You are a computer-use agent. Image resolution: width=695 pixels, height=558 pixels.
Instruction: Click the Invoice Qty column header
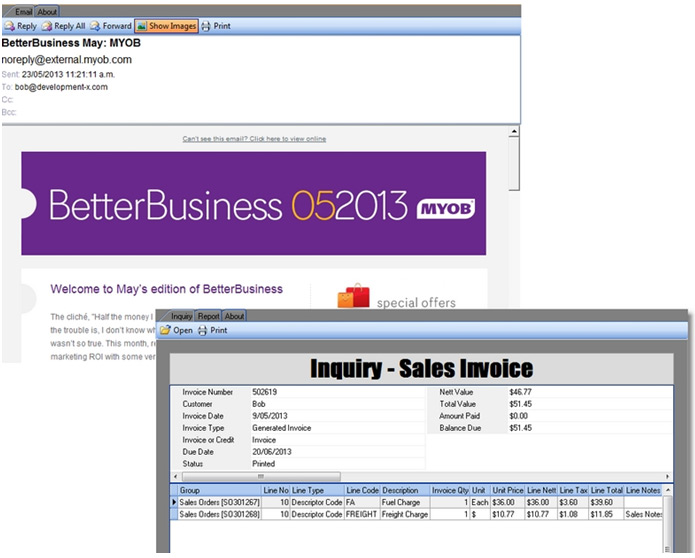pos(450,490)
